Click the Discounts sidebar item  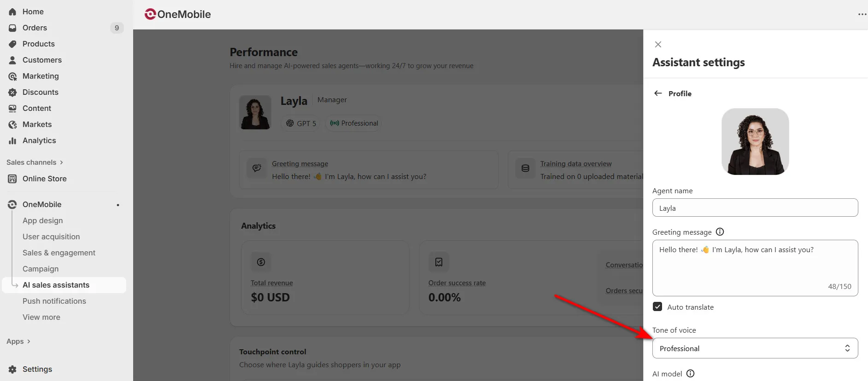[64, 92]
